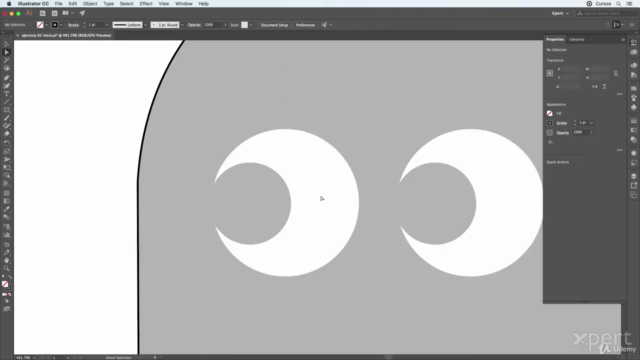Select the Line Segment tool
640x360 pixels.
pos(7,102)
